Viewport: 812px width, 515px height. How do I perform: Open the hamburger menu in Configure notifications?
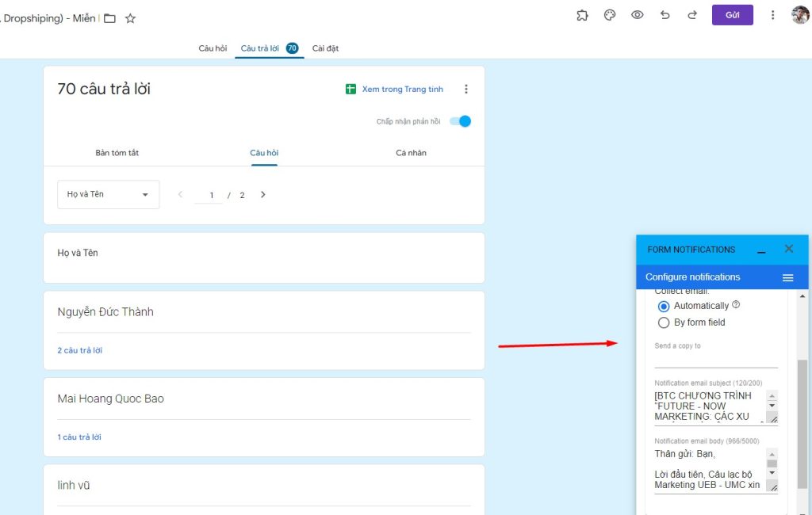click(x=788, y=277)
